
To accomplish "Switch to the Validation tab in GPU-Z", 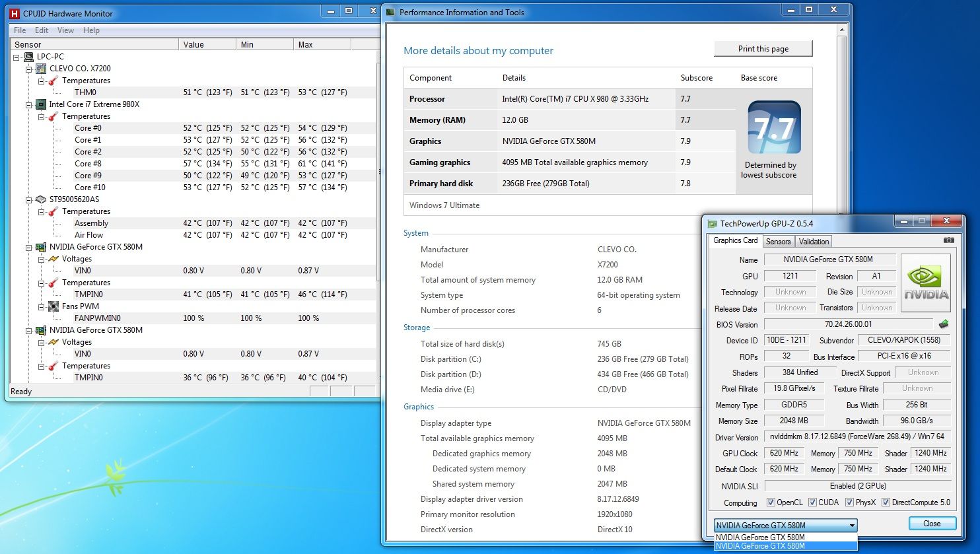I will coord(814,242).
